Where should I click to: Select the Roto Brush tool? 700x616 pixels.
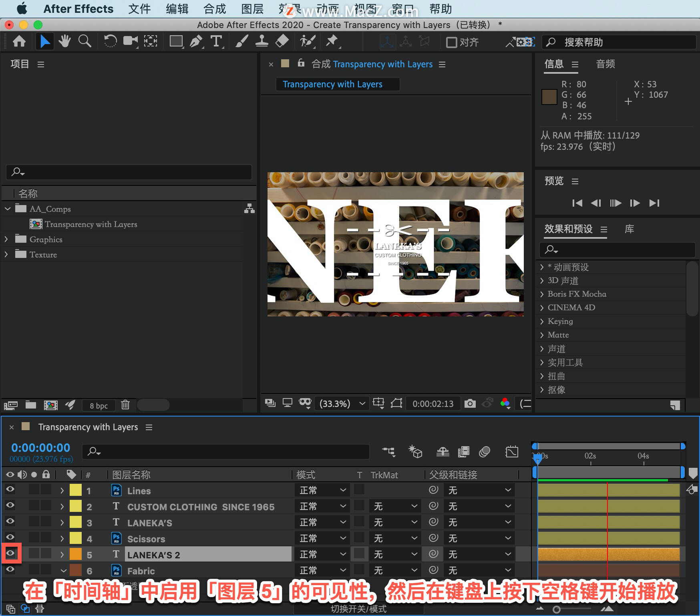(x=308, y=41)
